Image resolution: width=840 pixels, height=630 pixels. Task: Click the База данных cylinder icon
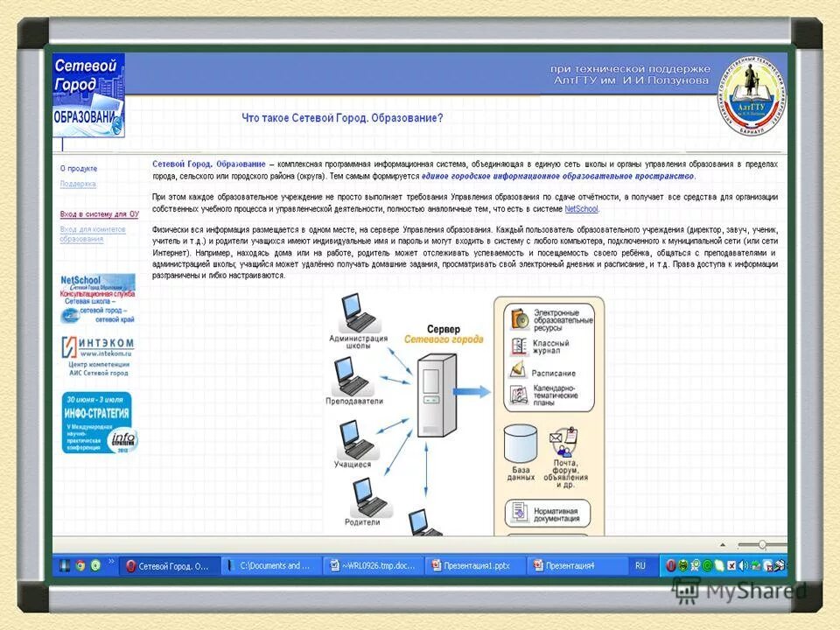click(520, 444)
